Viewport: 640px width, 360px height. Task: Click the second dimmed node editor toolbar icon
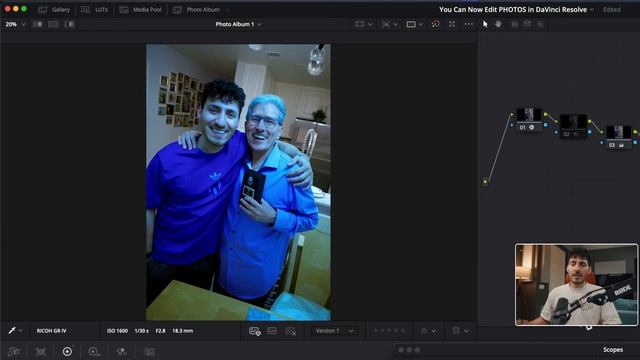point(527,24)
